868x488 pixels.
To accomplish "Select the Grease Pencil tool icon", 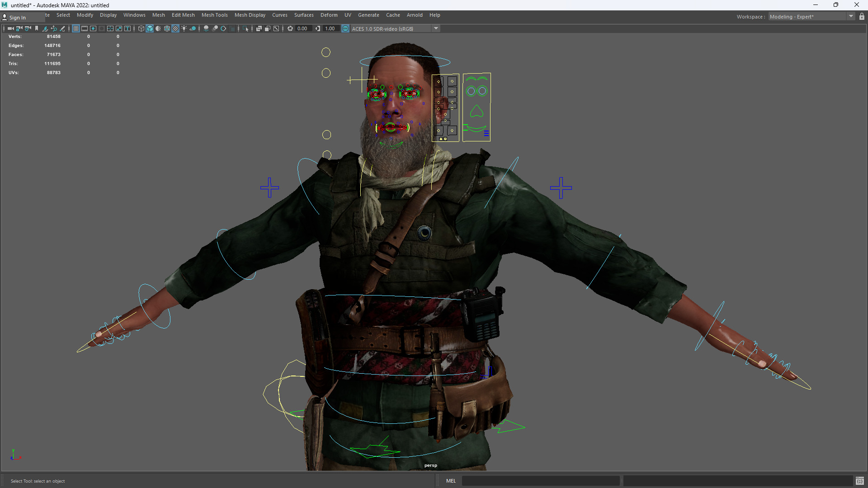I will tap(62, 28).
